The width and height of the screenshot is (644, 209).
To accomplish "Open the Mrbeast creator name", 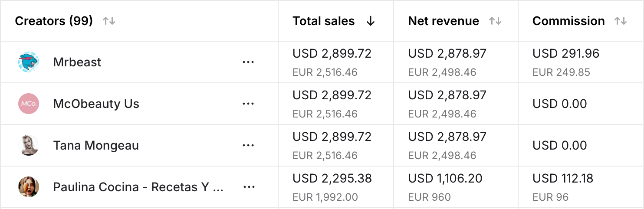I will (77, 62).
